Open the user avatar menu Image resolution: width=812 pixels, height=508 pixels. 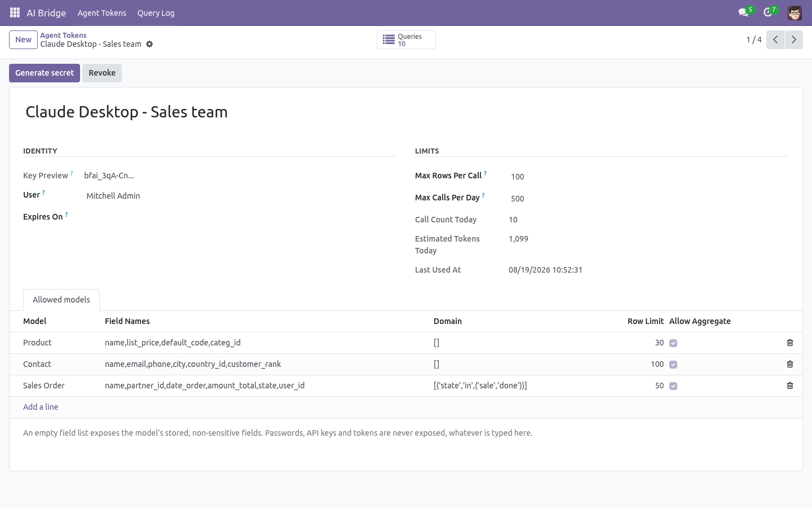point(795,12)
